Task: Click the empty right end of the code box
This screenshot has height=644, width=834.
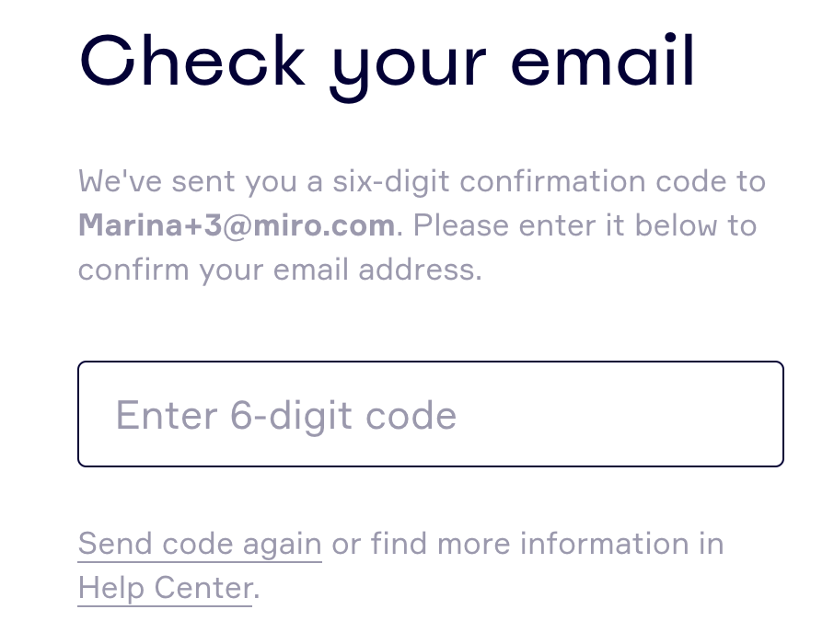Action: click(700, 414)
